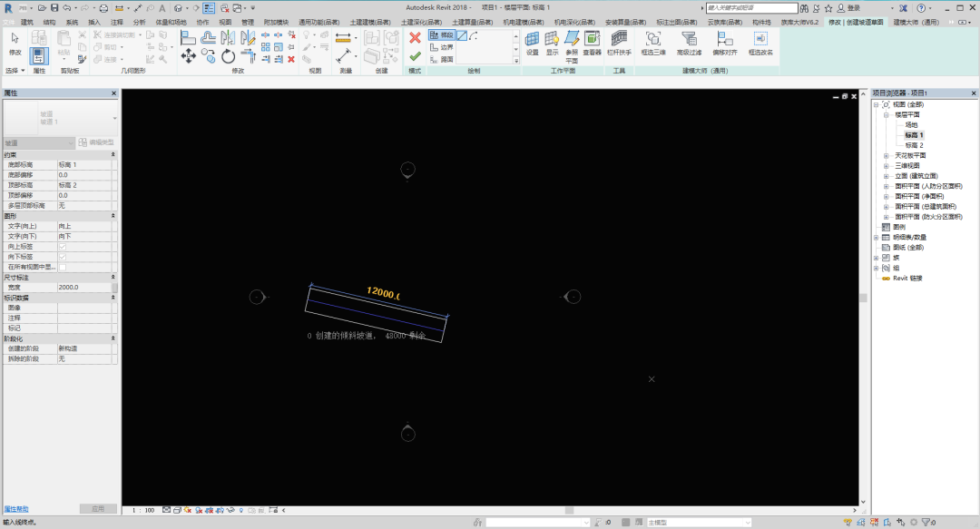
Task: Select the line draw option beside 梯段
Action: pos(462,35)
